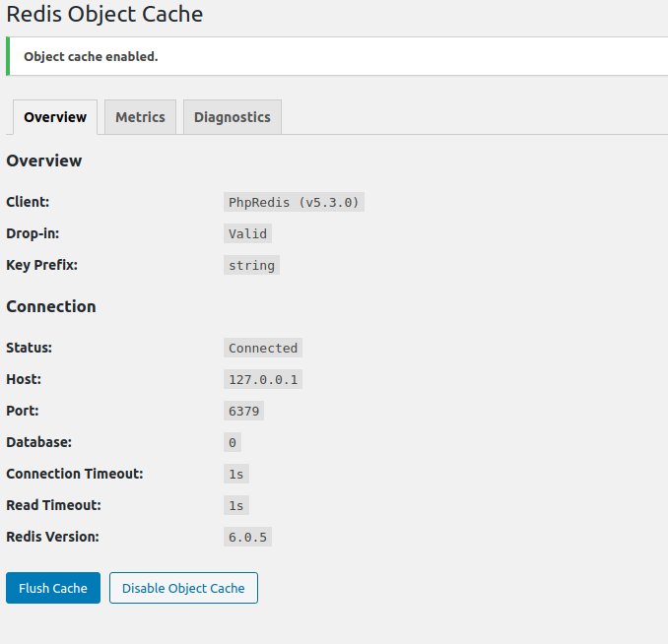Click the Flush Cache button

click(53, 588)
